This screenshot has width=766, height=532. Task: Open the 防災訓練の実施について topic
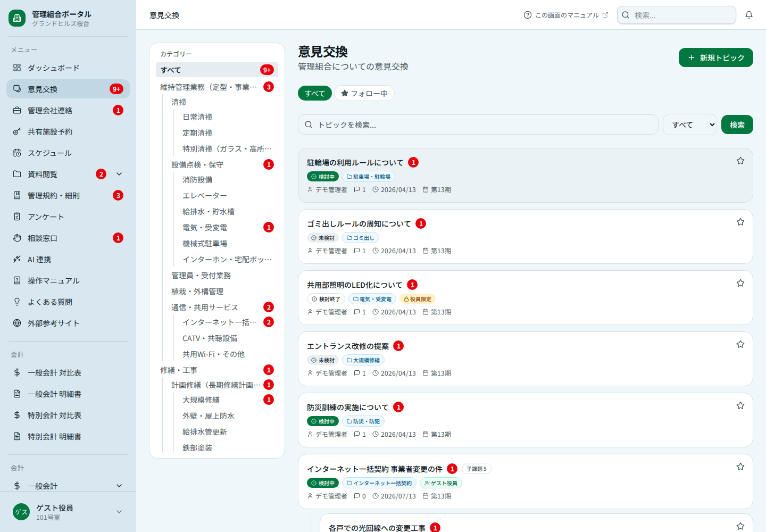coord(348,408)
